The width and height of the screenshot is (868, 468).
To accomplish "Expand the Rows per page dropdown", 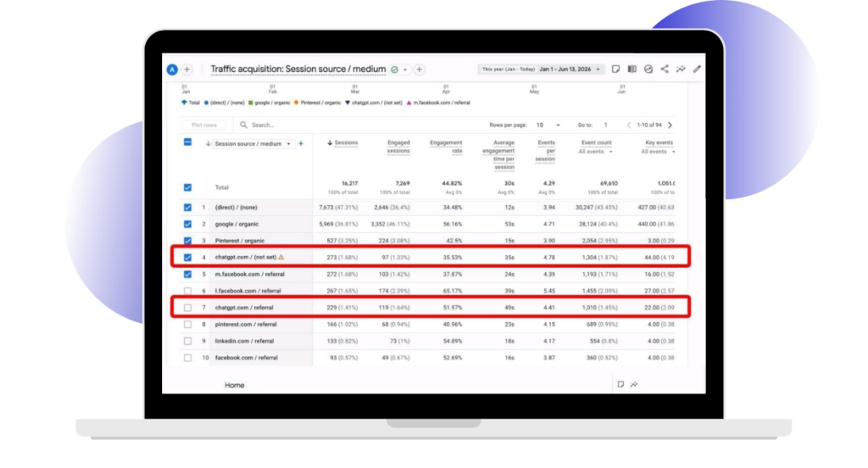I will point(548,125).
